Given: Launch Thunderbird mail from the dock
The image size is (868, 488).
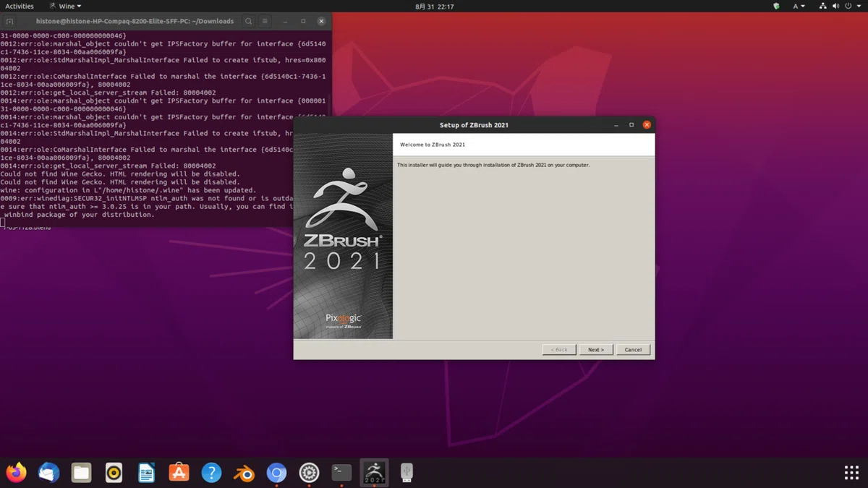Looking at the screenshot, I should (x=48, y=473).
